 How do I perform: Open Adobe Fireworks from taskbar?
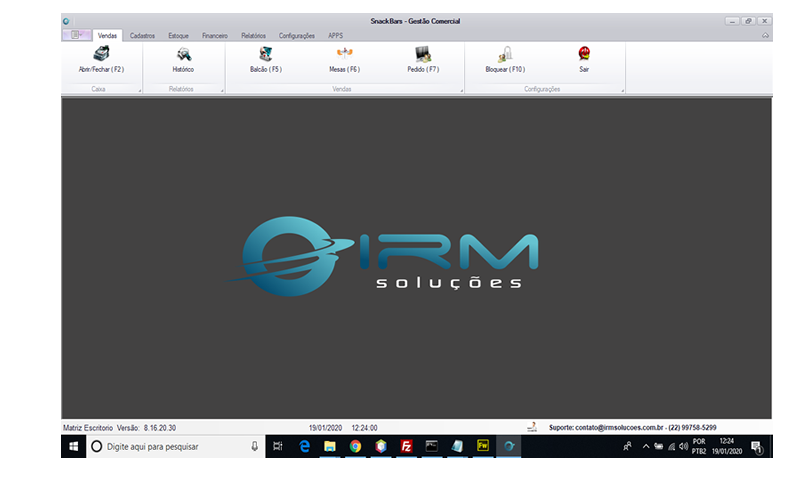point(483,446)
